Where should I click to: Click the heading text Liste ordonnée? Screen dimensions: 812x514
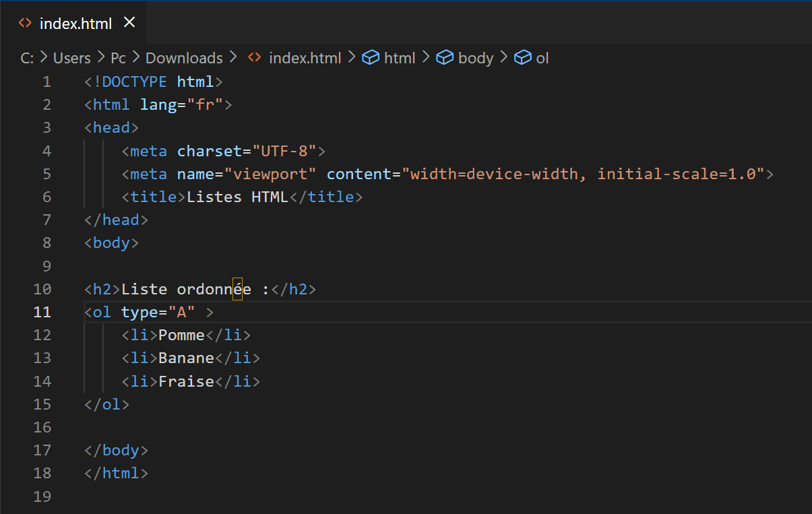187,290
